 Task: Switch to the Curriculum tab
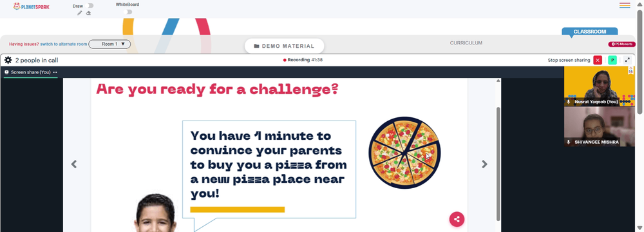(466, 43)
